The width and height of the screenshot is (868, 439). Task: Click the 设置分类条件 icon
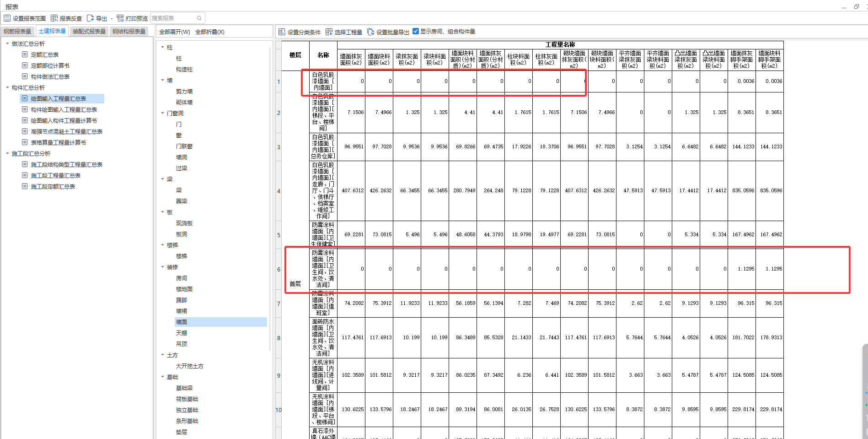tap(281, 31)
